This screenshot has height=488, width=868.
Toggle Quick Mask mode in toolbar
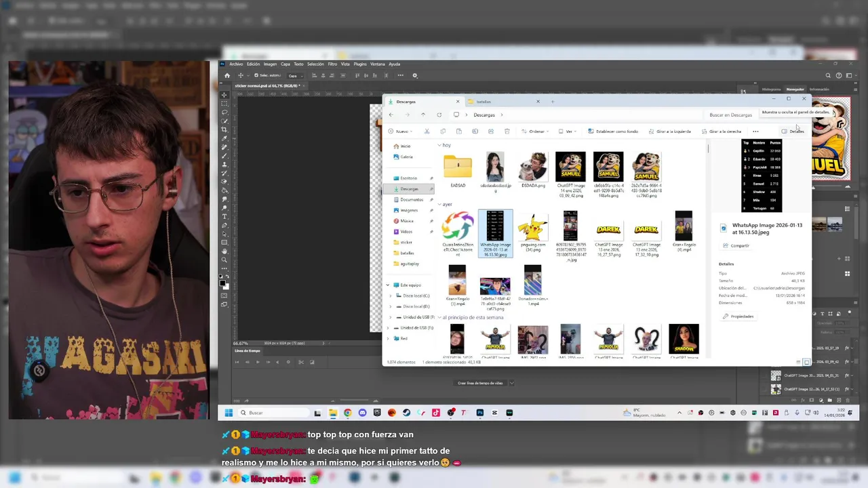[224, 296]
